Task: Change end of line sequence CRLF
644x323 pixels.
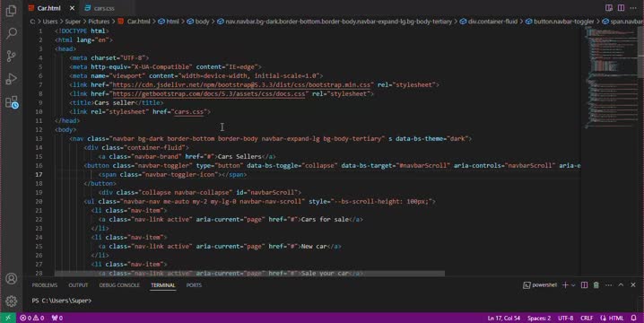Action: (x=587, y=319)
